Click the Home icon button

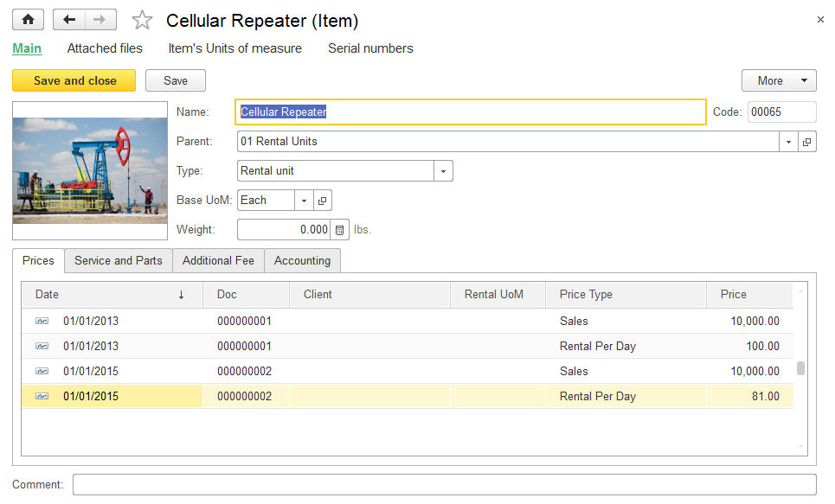click(x=29, y=20)
